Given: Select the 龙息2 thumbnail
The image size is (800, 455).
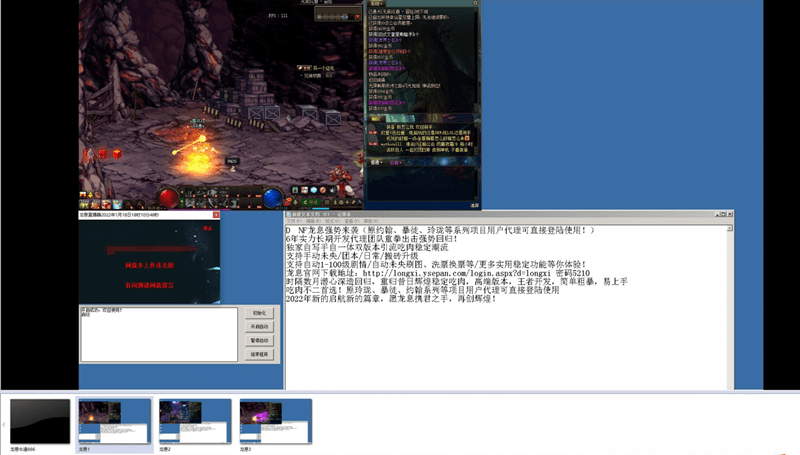Looking at the screenshot, I should pyautogui.click(x=195, y=421).
